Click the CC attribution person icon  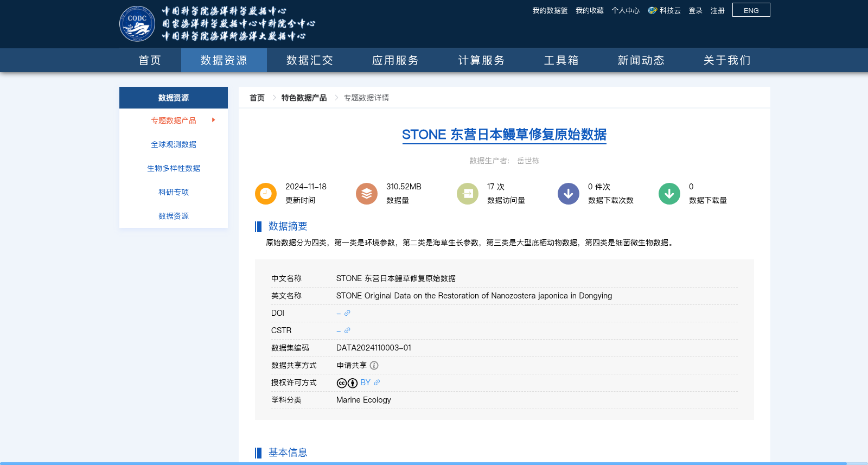(x=353, y=383)
